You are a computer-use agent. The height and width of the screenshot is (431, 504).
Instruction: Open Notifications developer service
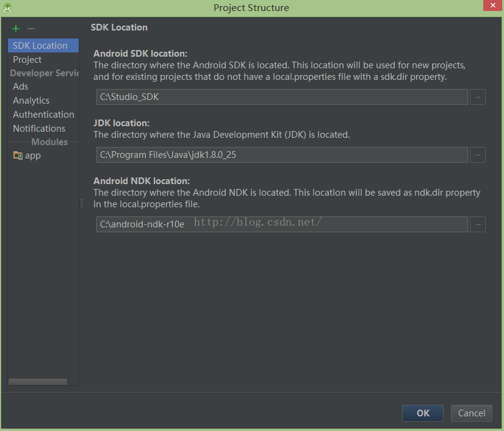[x=43, y=129]
